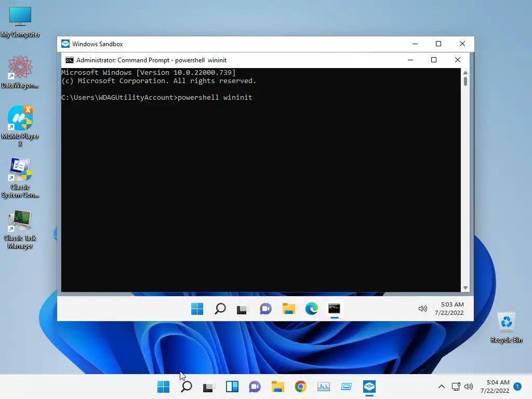Launch Google Chrome from host taskbar

coord(301,387)
